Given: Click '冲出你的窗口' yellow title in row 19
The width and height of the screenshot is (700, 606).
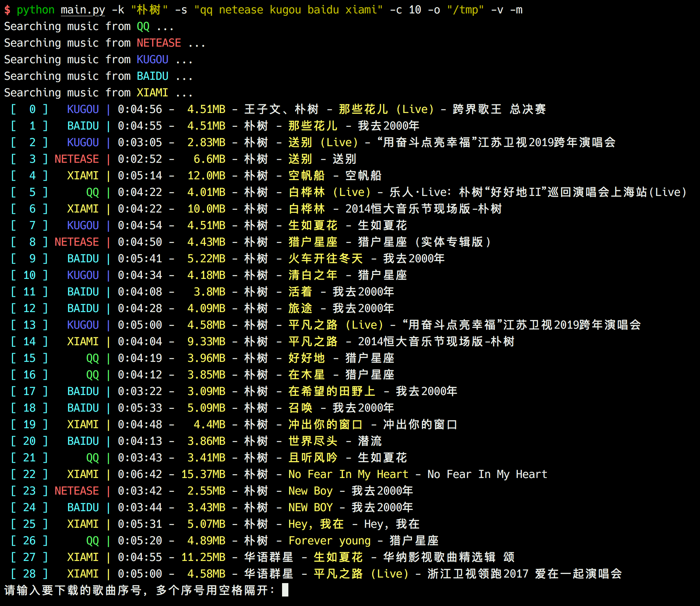Looking at the screenshot, I should [x=326, y=424].
